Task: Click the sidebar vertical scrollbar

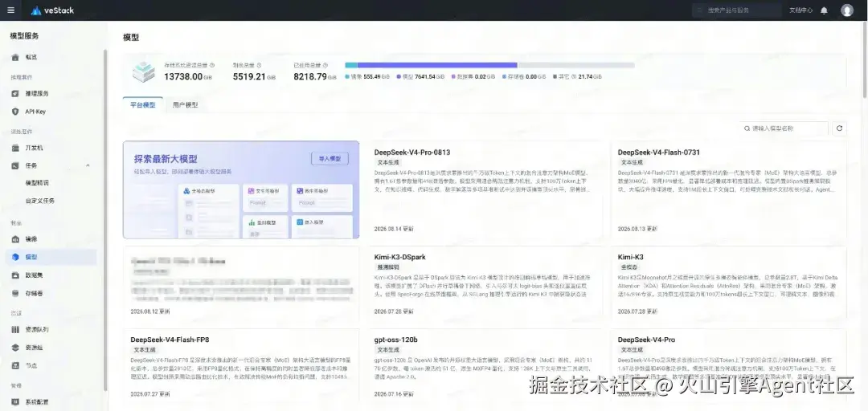Action: [x=105, y=220]
